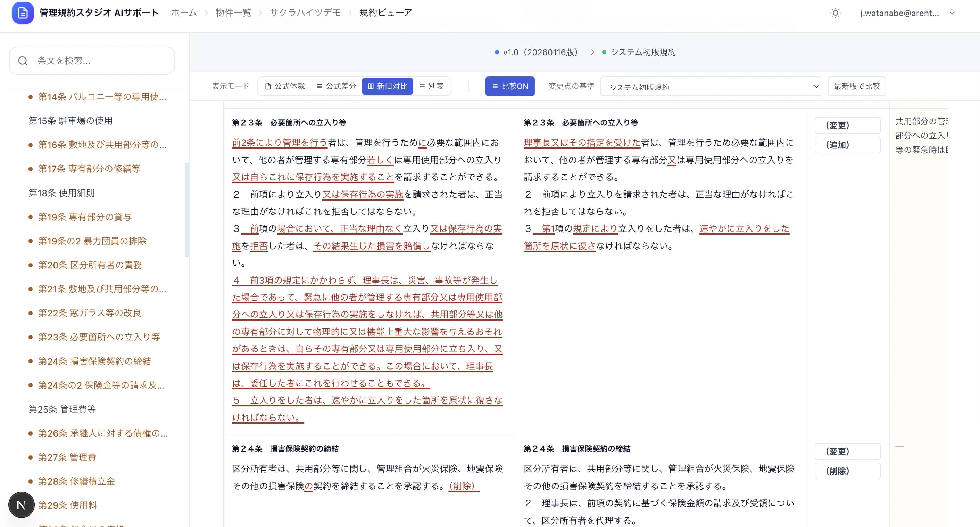Click the 最新版で比較 button
Screen dimensions: 980x527
(857, 86)
